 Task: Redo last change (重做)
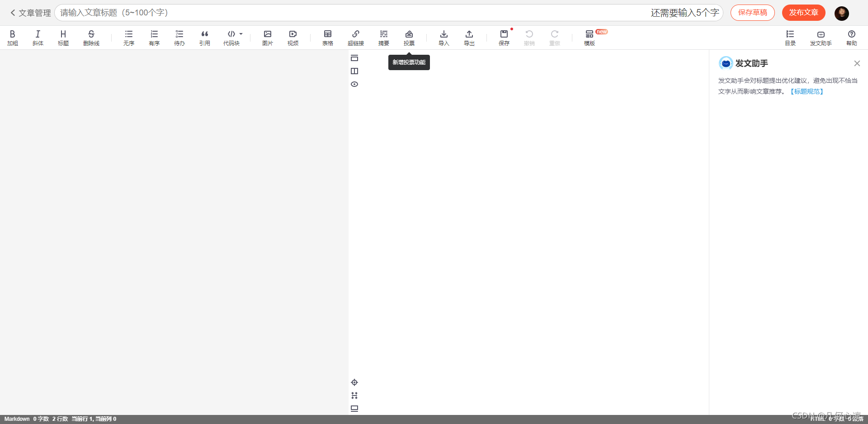coord(555,38)
